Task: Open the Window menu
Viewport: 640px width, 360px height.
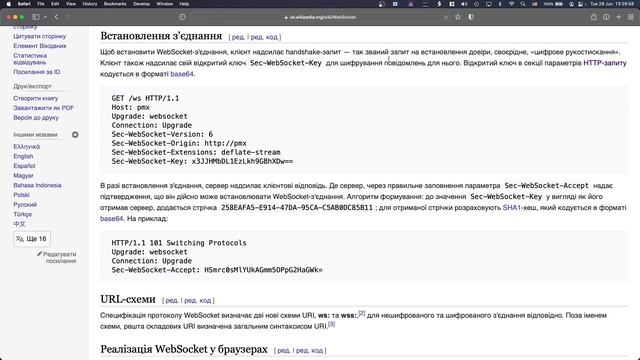Action: (165, 4)
